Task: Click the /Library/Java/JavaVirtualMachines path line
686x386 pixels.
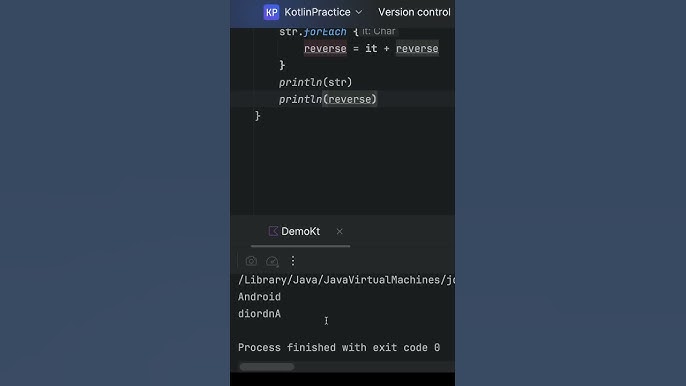Action: coord(346,280)
